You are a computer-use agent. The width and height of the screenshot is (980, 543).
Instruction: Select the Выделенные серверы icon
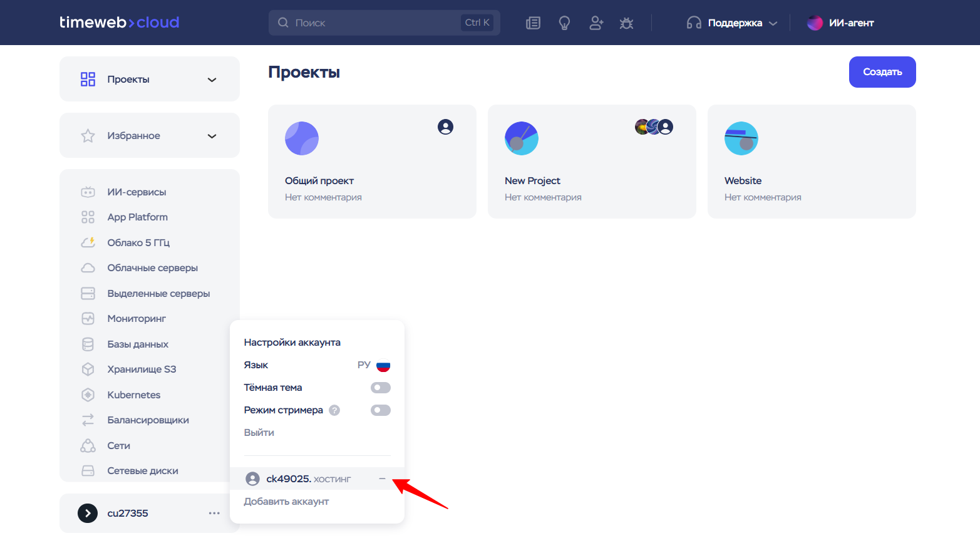[x=88, y=293]
